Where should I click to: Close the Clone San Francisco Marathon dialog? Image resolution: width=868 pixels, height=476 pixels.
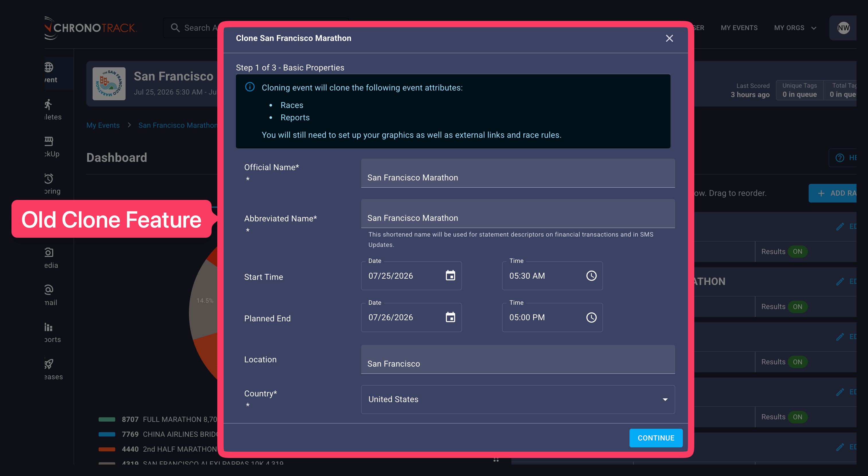point(669,38)
